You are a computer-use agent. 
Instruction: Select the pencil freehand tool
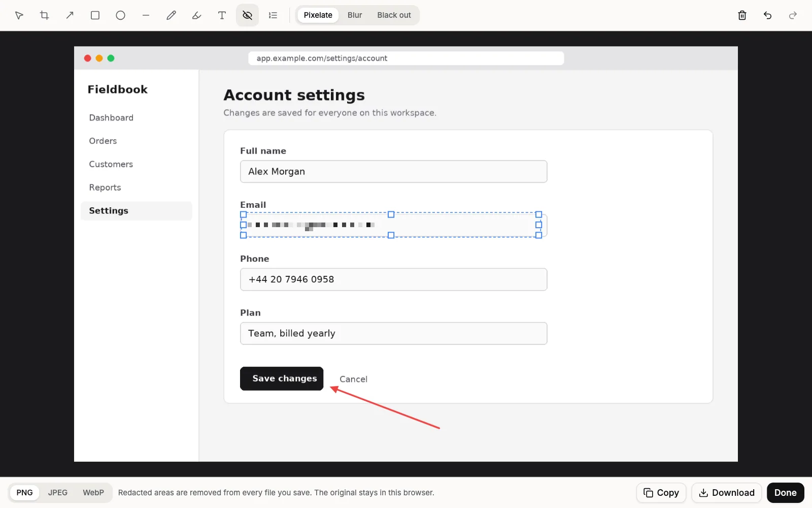pos(172,15)
